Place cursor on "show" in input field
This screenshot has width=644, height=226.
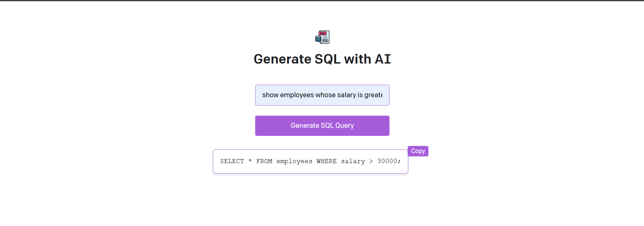(x=270, y=95)
